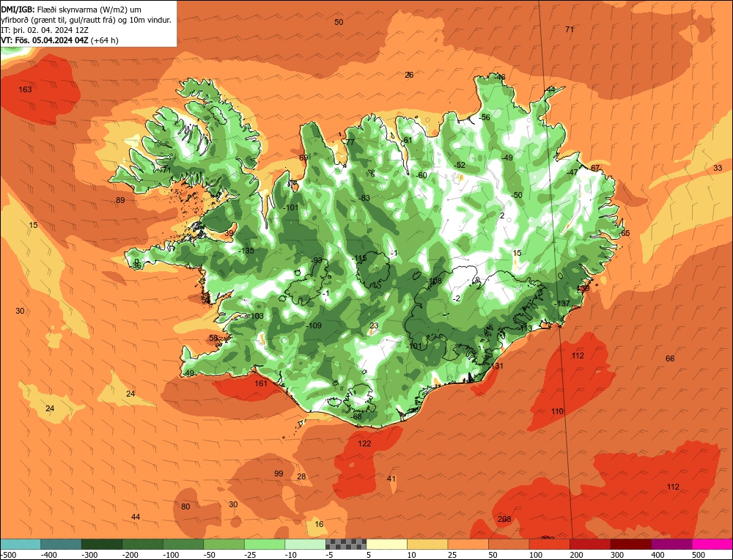Click the 161 value off the southwest coast
The width and height of the screenshot is (733, 560).
pos(261,383)
